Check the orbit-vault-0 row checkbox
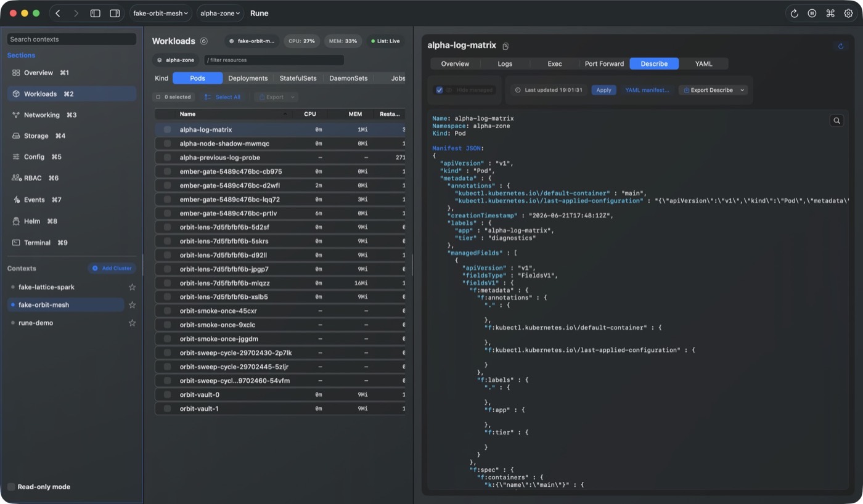 167,394
